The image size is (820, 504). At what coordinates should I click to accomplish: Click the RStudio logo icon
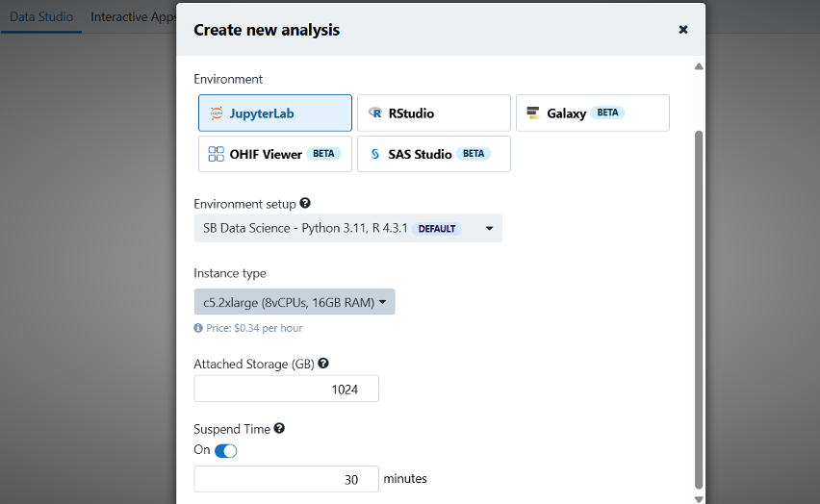click(x=375, y=113)
